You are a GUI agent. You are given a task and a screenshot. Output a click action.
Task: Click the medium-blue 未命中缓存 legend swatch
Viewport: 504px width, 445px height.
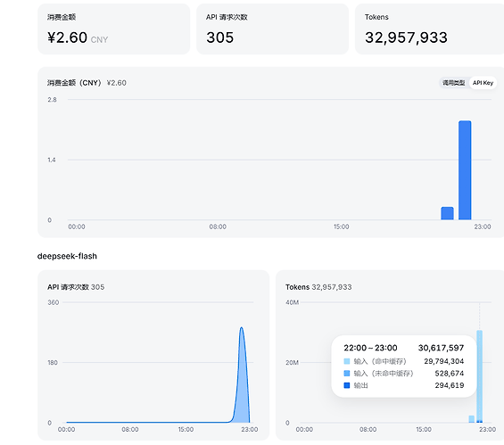(347, 374)
